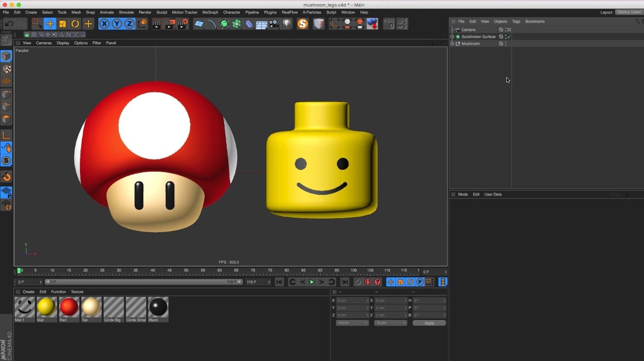This screenshot has height=361, width=644.
Task: Click stepper on end frame 119 F field
Action: [x=269, y=282]
